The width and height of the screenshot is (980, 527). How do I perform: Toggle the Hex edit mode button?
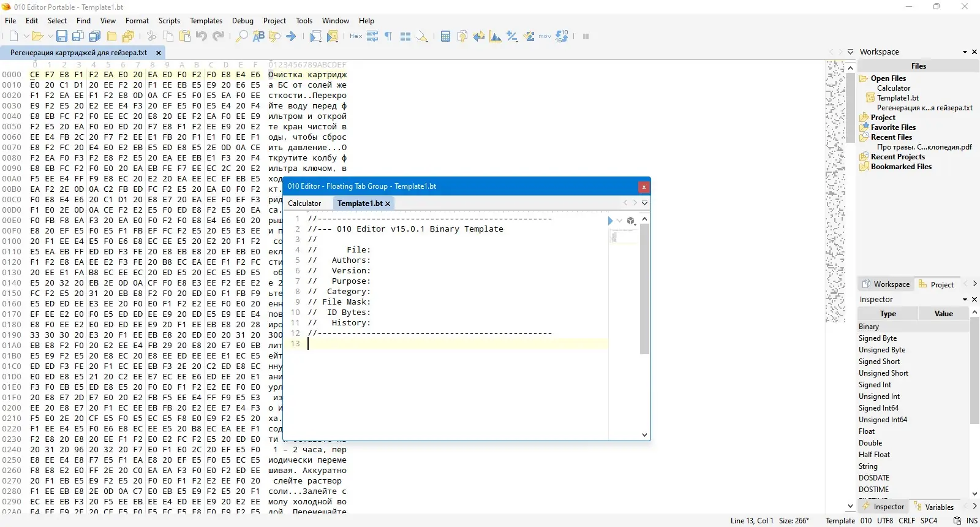click(x=356, y=37)
